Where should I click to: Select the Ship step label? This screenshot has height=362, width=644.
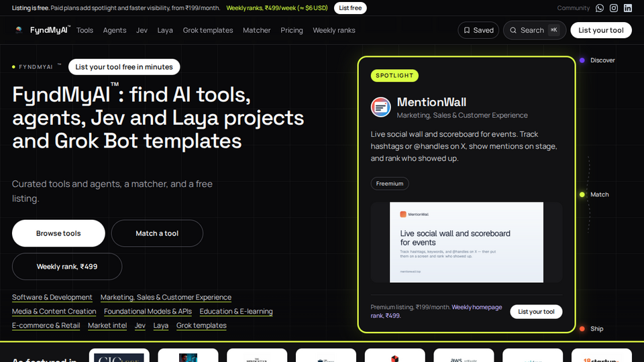pyautogui.click(x=597, y=328)
